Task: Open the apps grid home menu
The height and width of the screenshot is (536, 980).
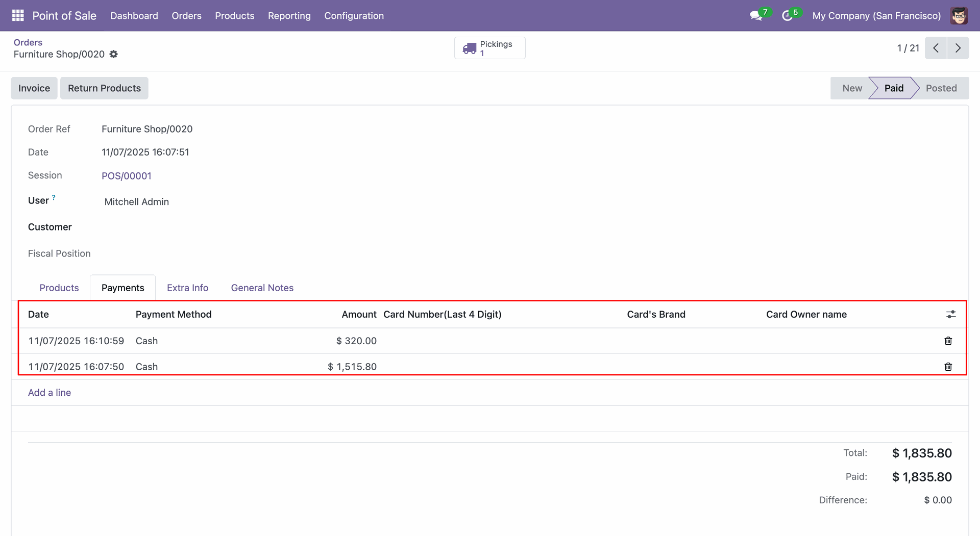Action: (18, 15)
